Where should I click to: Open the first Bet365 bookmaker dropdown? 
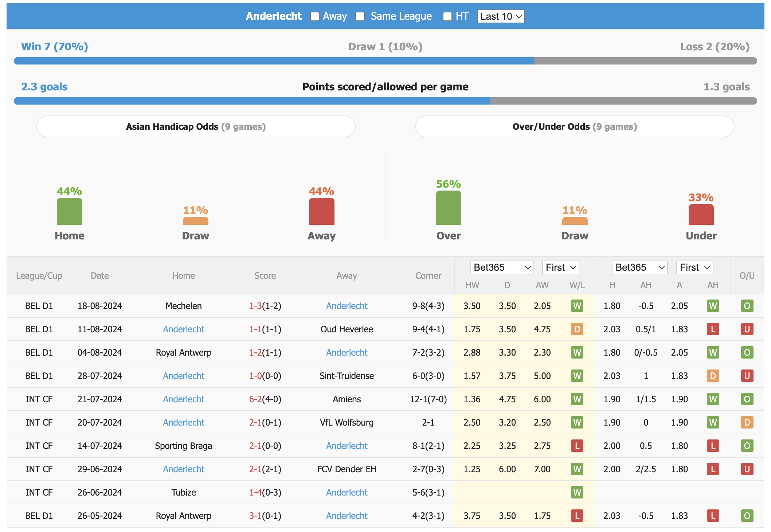tap(502, 267)
